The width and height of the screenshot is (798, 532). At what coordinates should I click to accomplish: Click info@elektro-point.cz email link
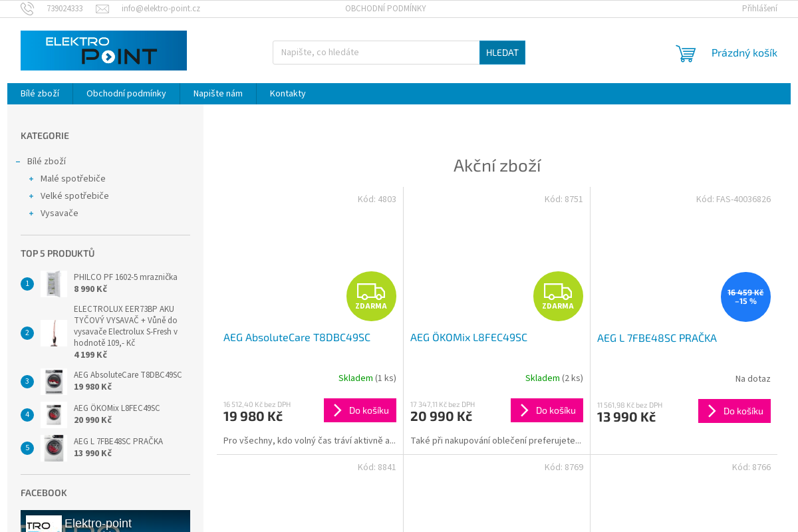tap(161, 9)
